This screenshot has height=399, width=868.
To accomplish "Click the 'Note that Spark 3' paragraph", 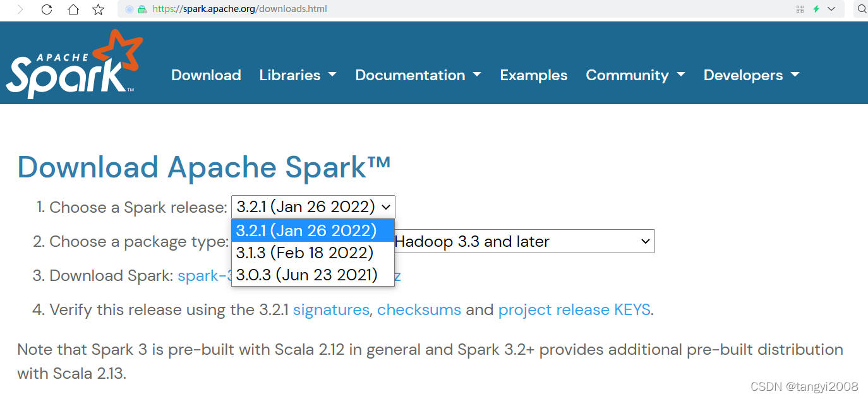I will [x=430, y=361].
